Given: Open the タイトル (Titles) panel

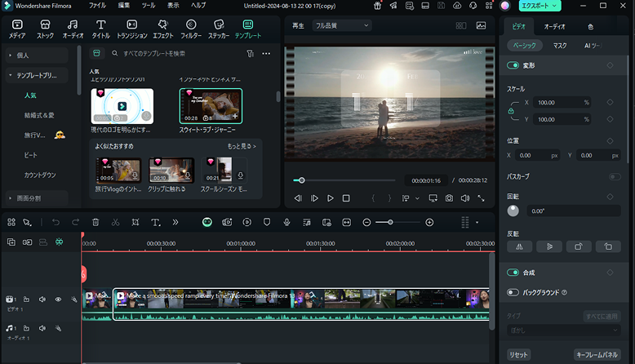Looking at the screenshot, I should [100, 29].
